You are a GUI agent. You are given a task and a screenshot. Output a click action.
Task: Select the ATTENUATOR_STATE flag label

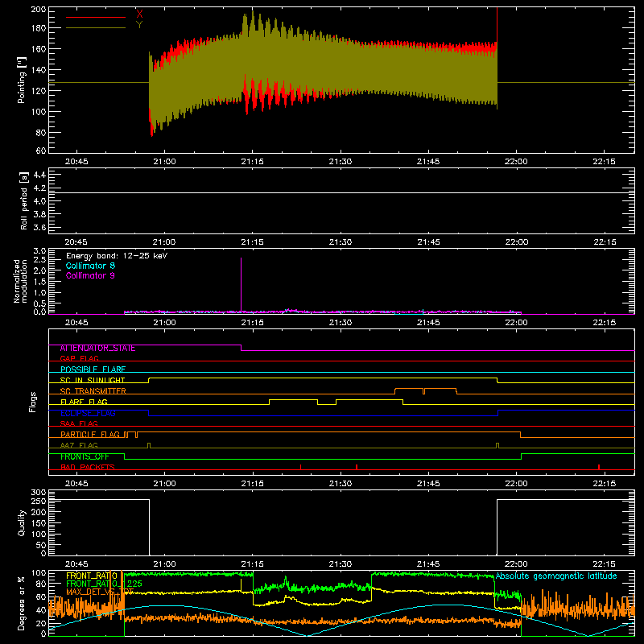97,349
